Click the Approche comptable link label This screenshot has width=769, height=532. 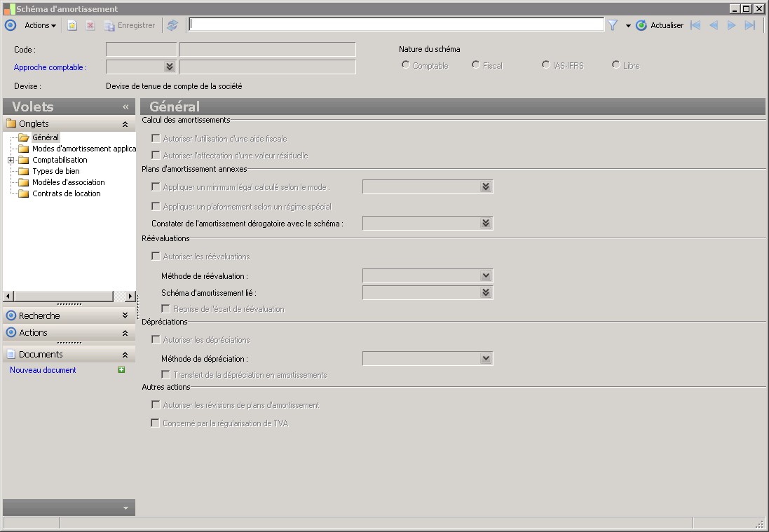[x=50, y=67]
